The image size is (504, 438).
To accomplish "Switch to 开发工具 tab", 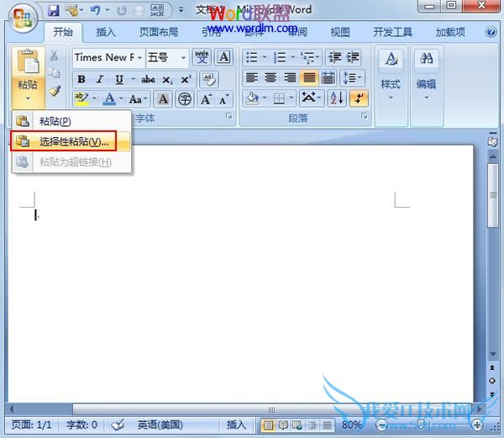I will point(392,32).
